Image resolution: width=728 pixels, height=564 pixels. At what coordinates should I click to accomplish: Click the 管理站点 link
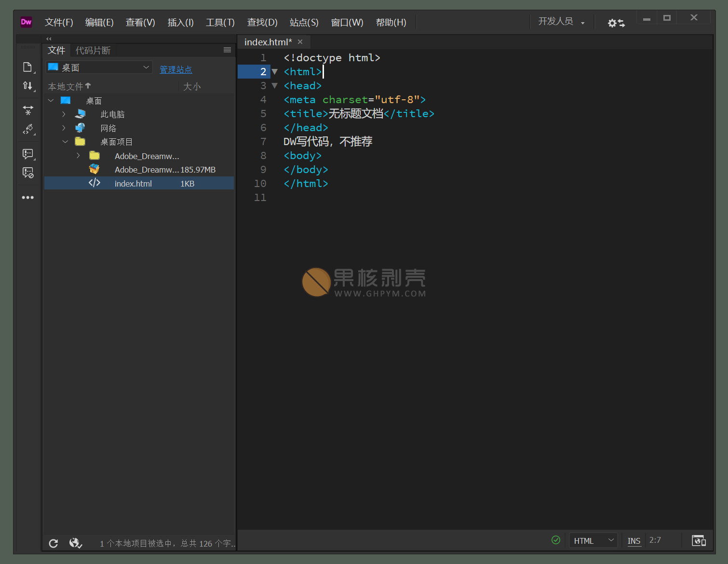coord(175,69)
